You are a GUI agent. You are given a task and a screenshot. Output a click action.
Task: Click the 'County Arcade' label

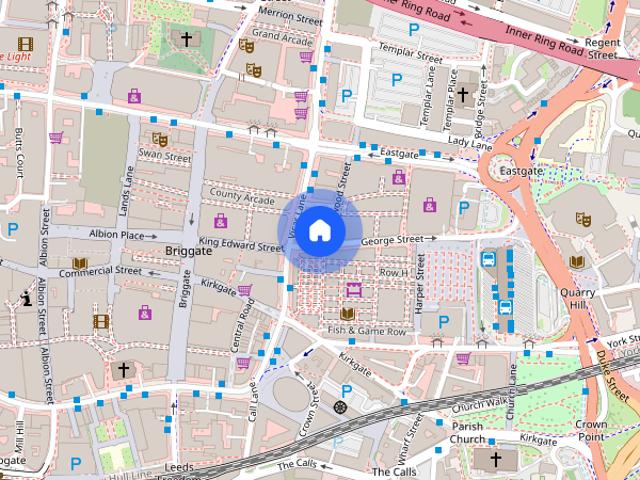[242, 196]
